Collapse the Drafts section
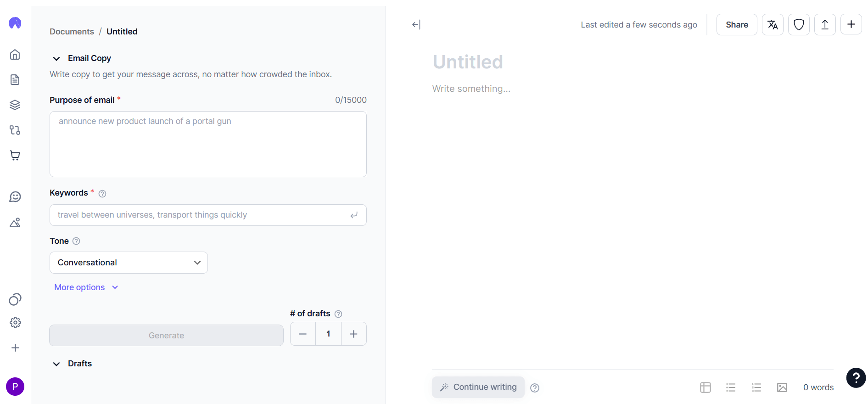868x404 pixels. pyautogui.click(x=56, y=364)
